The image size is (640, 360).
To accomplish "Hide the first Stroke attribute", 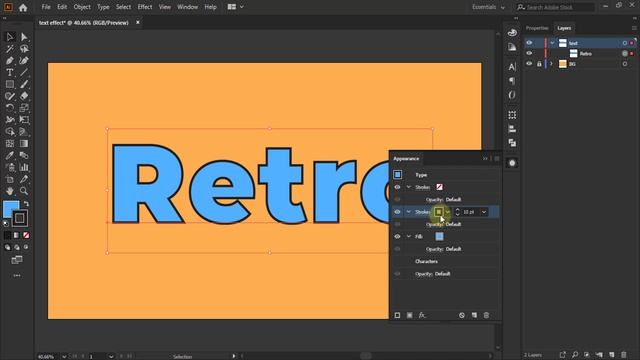I will click(x=397, y=187).
